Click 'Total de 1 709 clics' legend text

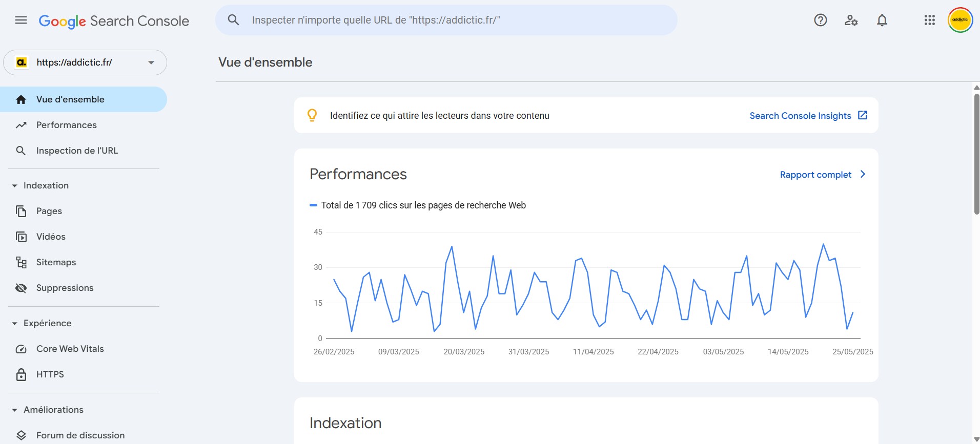point(423,205)
